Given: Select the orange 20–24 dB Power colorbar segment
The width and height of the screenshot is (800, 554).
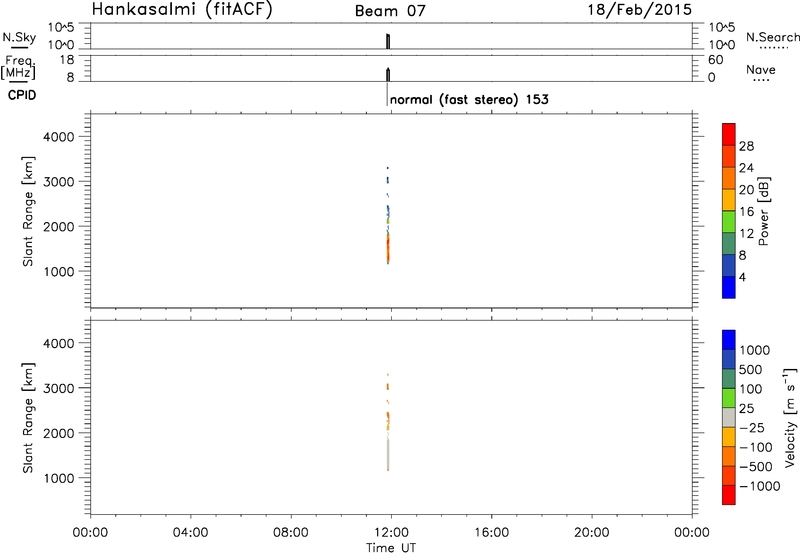Looking at the screenshot, I should (x=729, y=178).
